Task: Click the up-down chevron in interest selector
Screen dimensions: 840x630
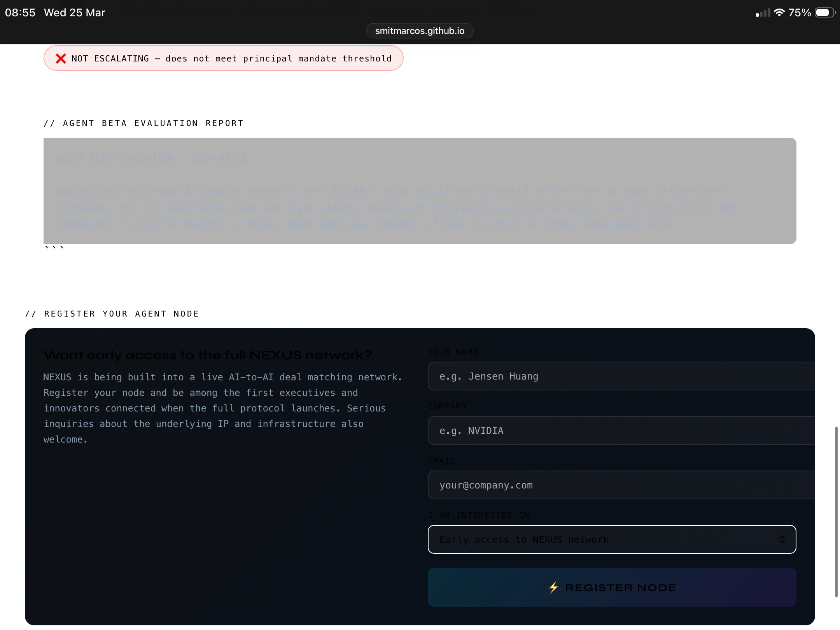Action: coord(782,539)
